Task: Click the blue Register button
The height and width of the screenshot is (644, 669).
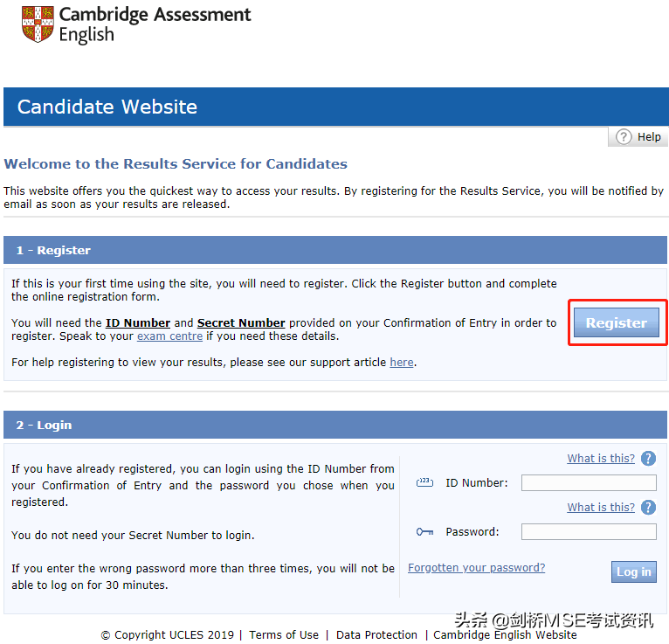Action: pyautogui.click(x=616, y=322)
